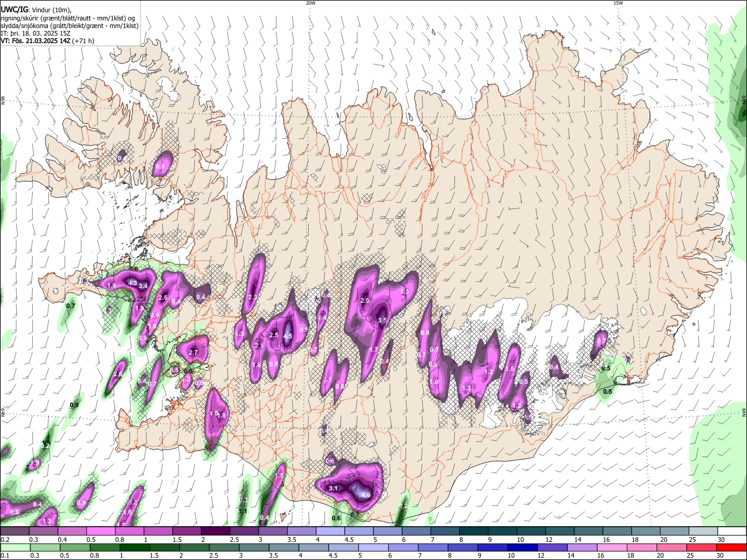Select navy blue swatch between 10 and 12, rain legend
Image resolution: width=747 pixels, height=560 pixels.
(521, 547)
